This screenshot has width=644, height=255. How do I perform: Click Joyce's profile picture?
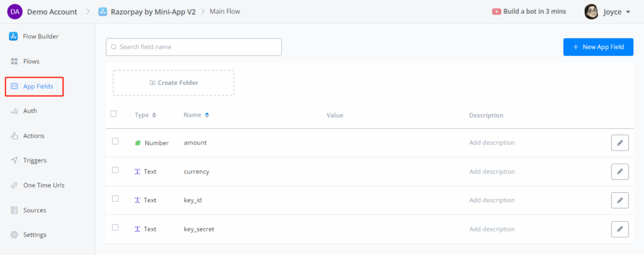(591, 11)
